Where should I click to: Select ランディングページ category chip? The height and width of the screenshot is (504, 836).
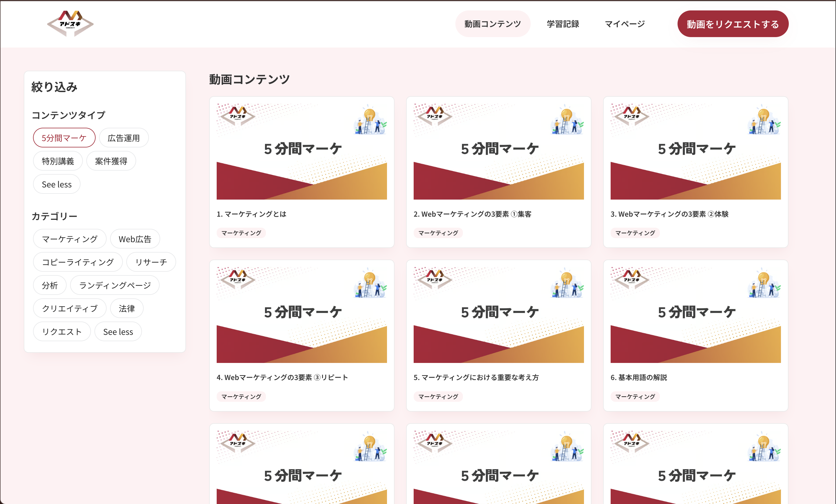tap(115, 285)
